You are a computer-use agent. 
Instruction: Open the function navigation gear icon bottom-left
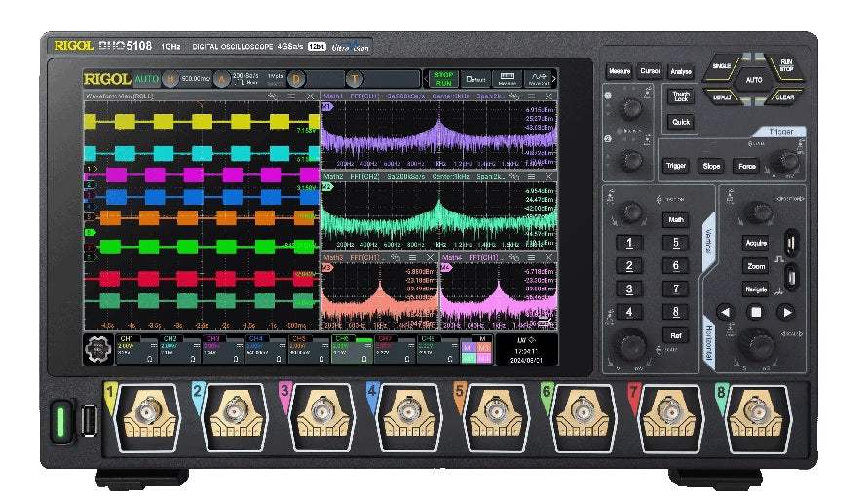[98, 349]
